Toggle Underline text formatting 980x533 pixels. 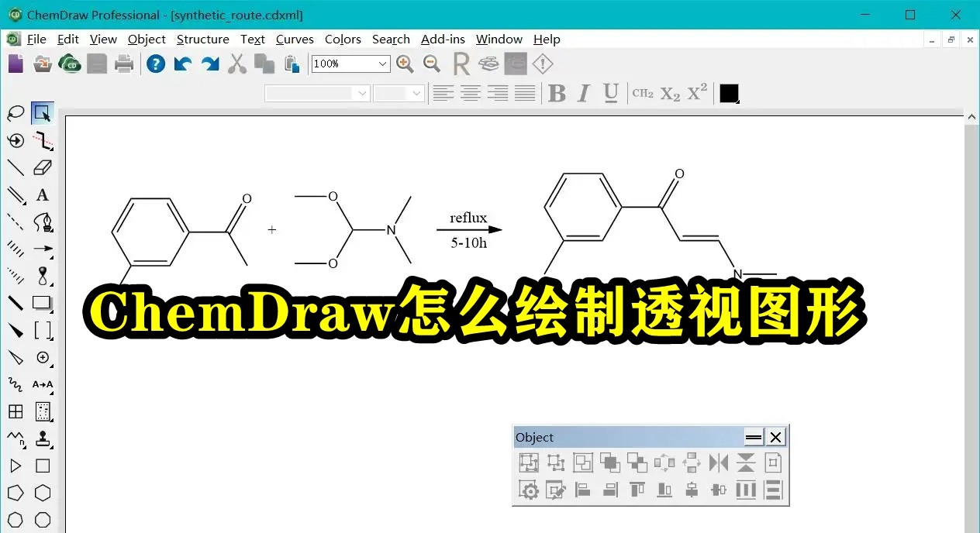pos(611,94)
